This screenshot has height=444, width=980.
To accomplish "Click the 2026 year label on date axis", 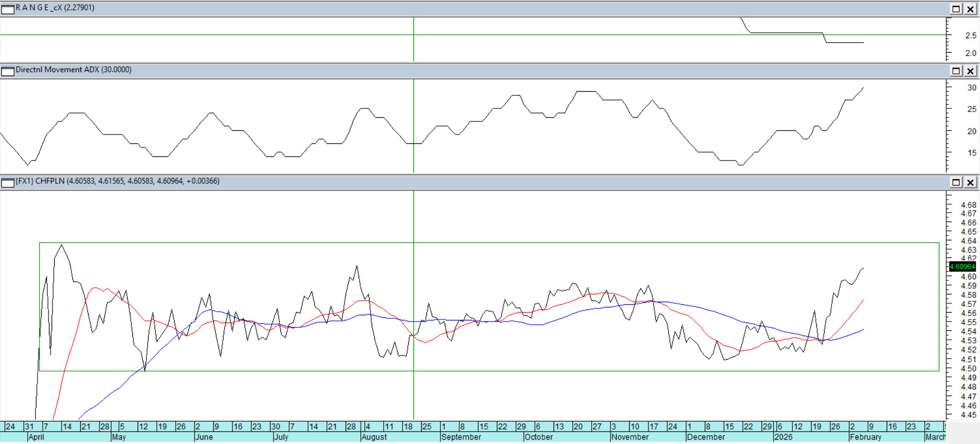I will pyautogui.click(x=783, y=437).
